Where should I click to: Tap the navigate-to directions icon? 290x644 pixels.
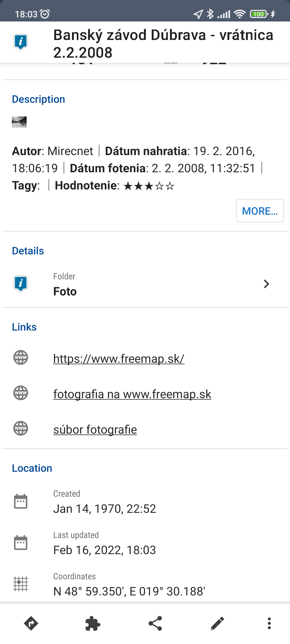click(x=31, y=623)
